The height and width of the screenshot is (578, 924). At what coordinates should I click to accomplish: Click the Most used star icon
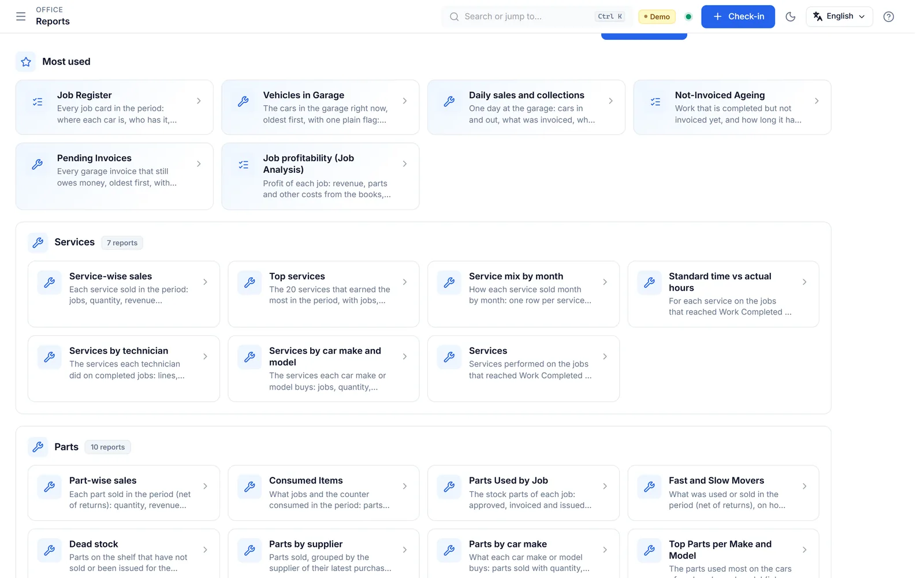tap(26, 62)
